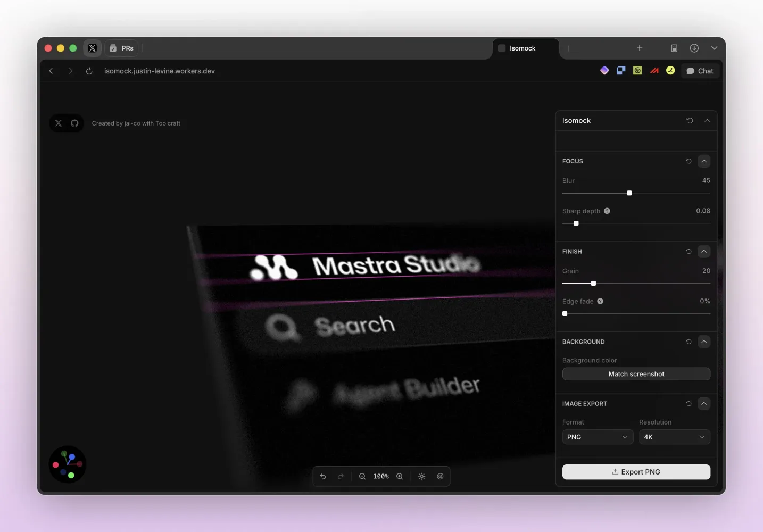Collapse the Isomock panel header chevron
This screenshot has width=763, height=532.
point(707,121)
